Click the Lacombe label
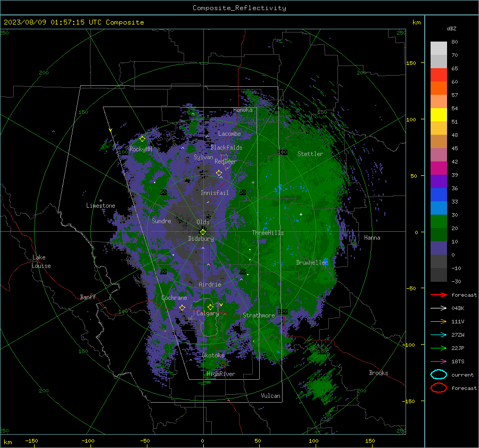 coord(229,134)
